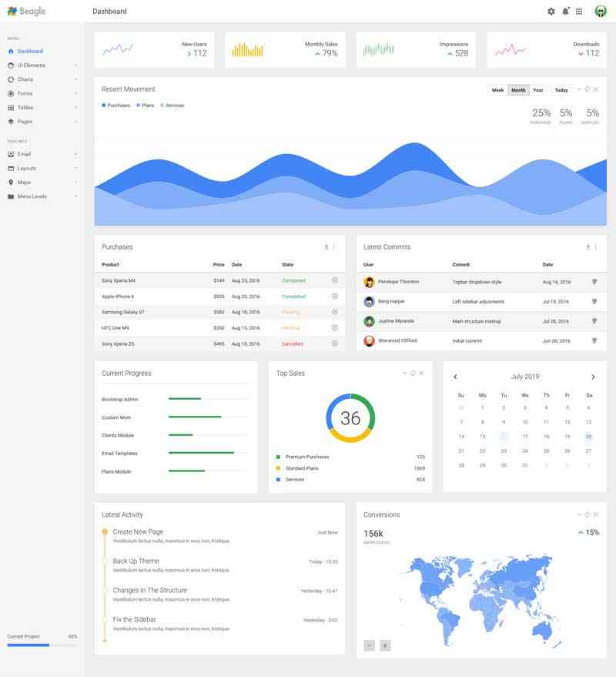616x677 pixels.
Task: Open the Dashboard sidebar item
Action: 30,52
